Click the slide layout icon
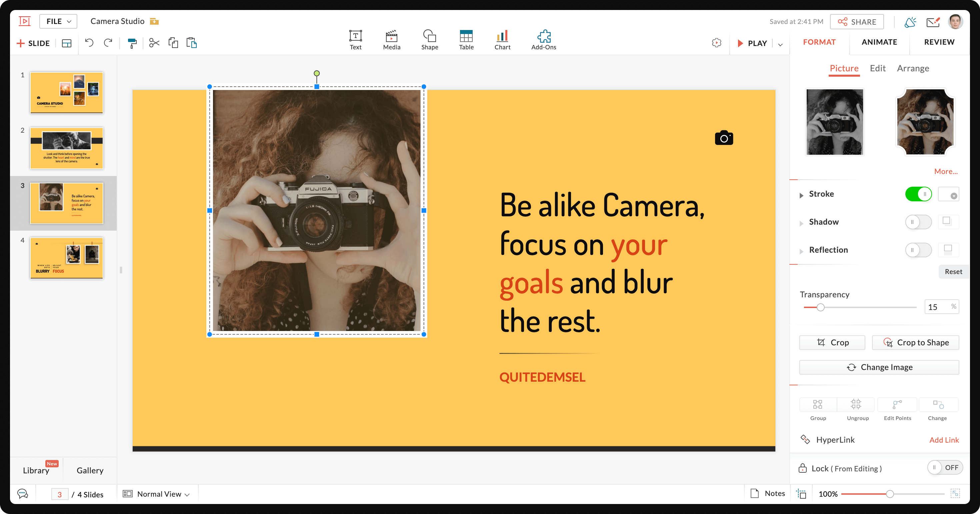The height and width of the screenshot is (514, 980). tap(67, 43)
